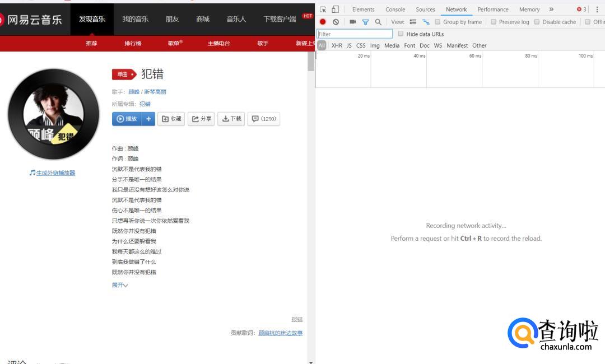Enable the Group by frame checkbox
The width and height of the screenshot is (605, 364).
(x=438, y=22)
